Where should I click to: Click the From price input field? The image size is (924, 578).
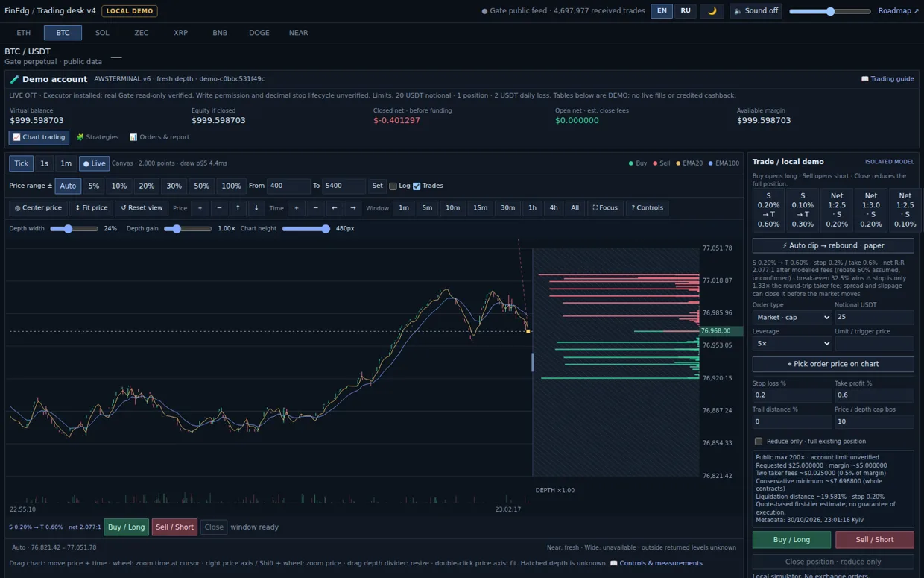289,186
